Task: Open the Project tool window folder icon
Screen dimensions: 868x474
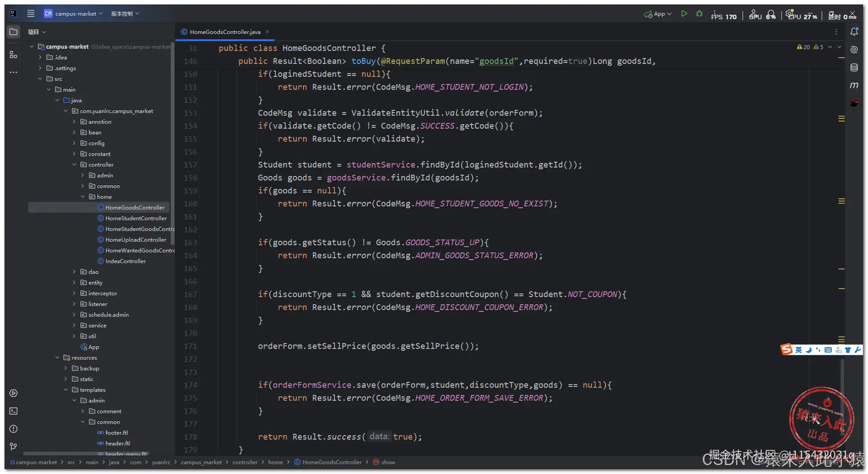Action: 13,32
